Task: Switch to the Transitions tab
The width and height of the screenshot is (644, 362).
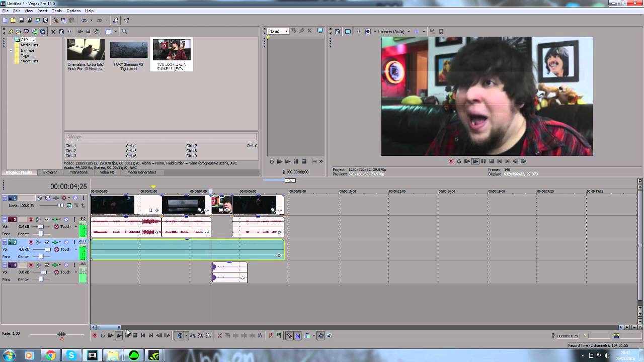Action: coord(78,172)
